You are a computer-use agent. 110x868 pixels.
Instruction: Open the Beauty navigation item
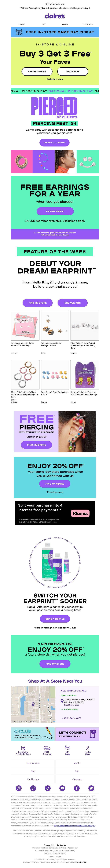tap(65, 24)
